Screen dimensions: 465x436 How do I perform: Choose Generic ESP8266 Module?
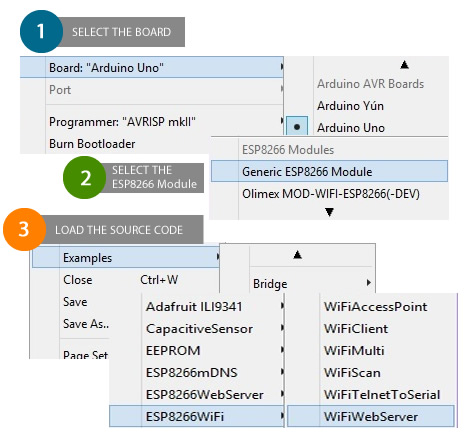tap(329, 171)
